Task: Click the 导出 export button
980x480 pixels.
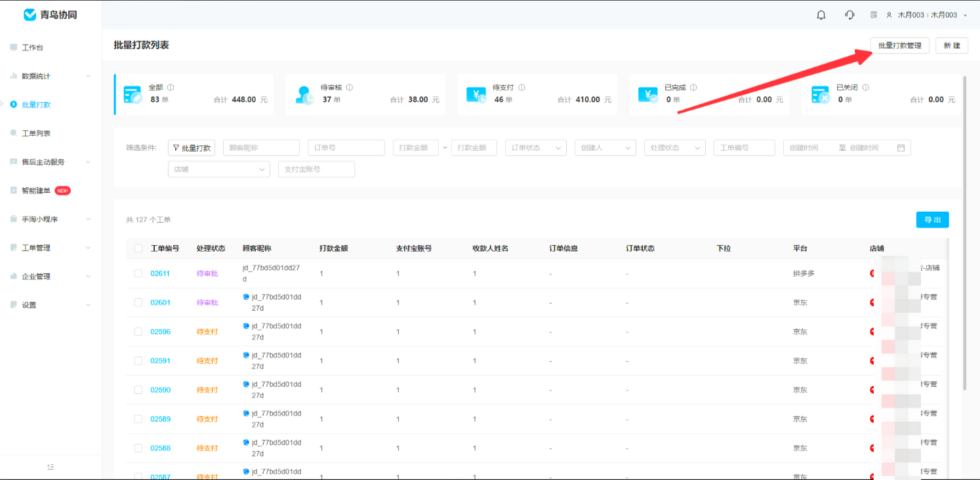Action: click(x=933, y=220)
